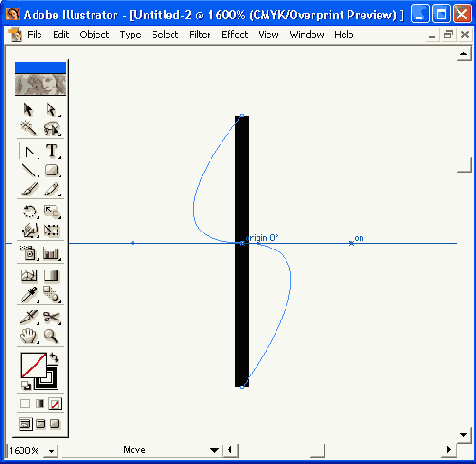Viewport: 476px width, 464px height.
Task: Choose the Type tool
Action: (52, 151)
